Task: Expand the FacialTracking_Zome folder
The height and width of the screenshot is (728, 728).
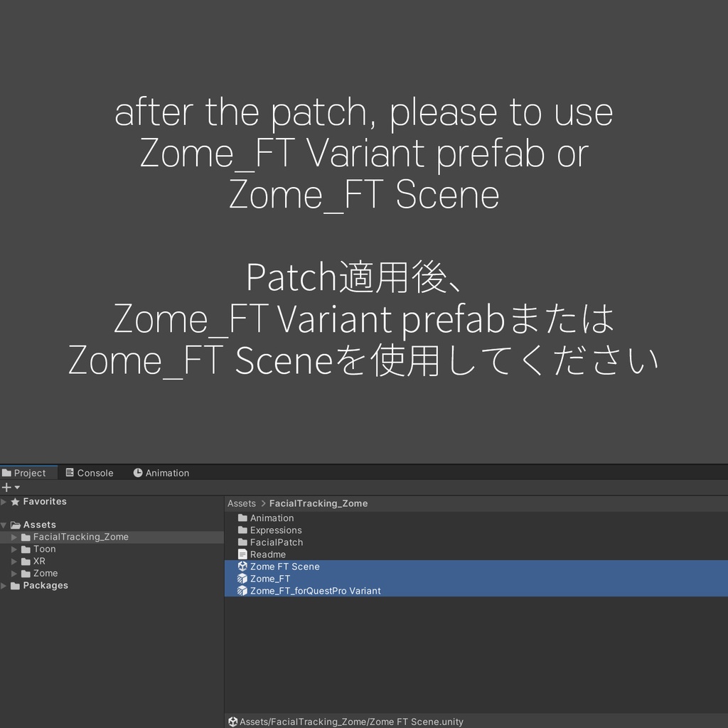Action: [14, 537]
